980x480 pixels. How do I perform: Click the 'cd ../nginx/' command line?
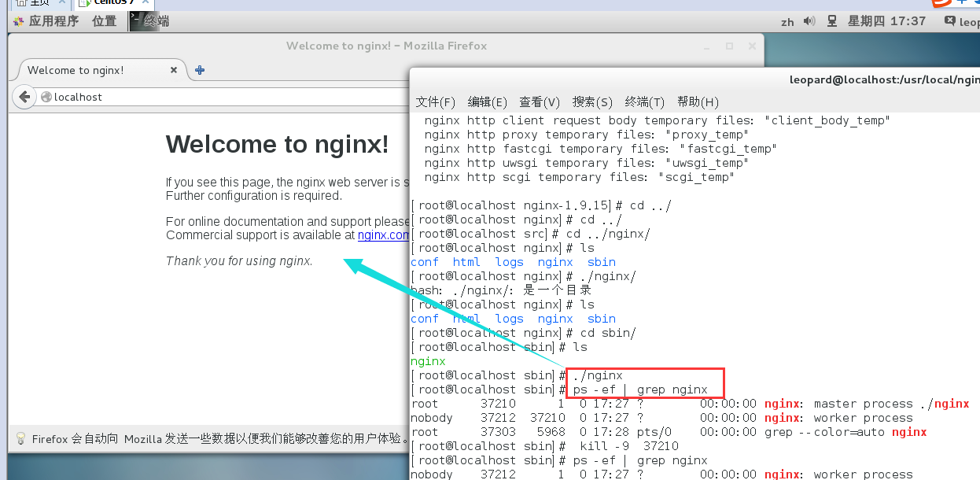[608, 234]
